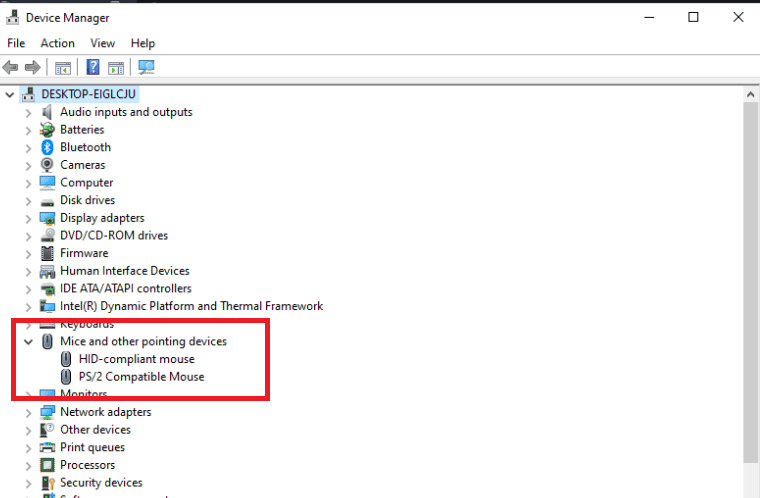The width and height of the screenshot is (760, 498).
Task: Expand the Processors category arrow
Action: (x=28, y=466)
